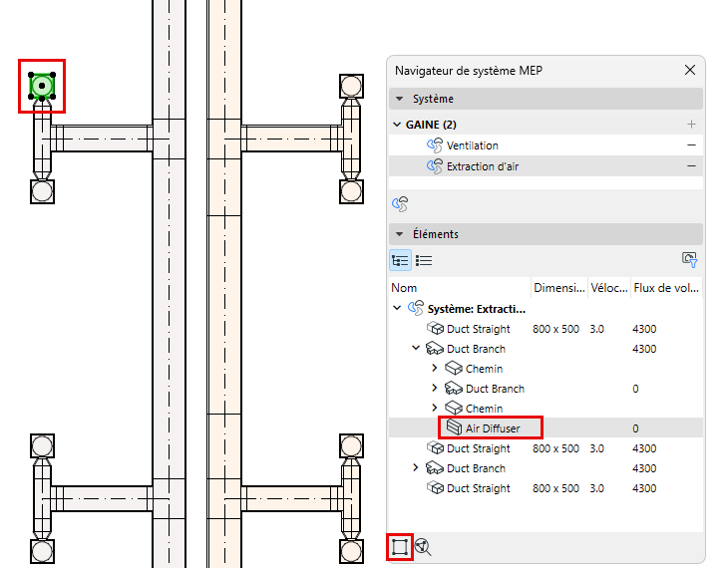This screenshot has width=728, height=568.
Task: Select the expanded Duct Branch 4300 row
Action: tap(546, 349)
